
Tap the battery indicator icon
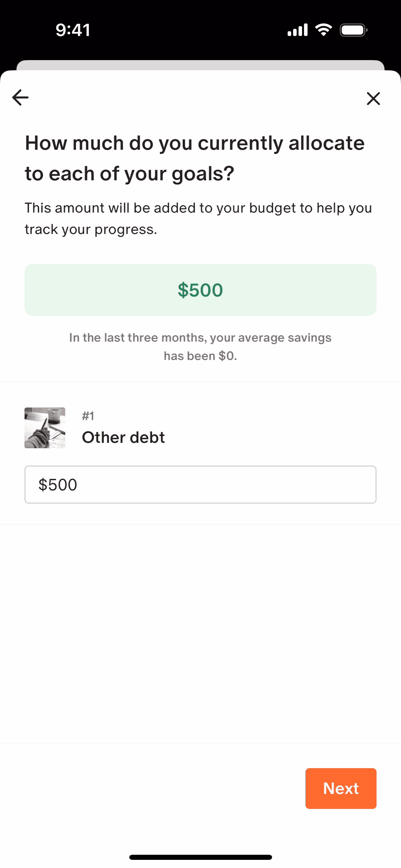[353, 30]
